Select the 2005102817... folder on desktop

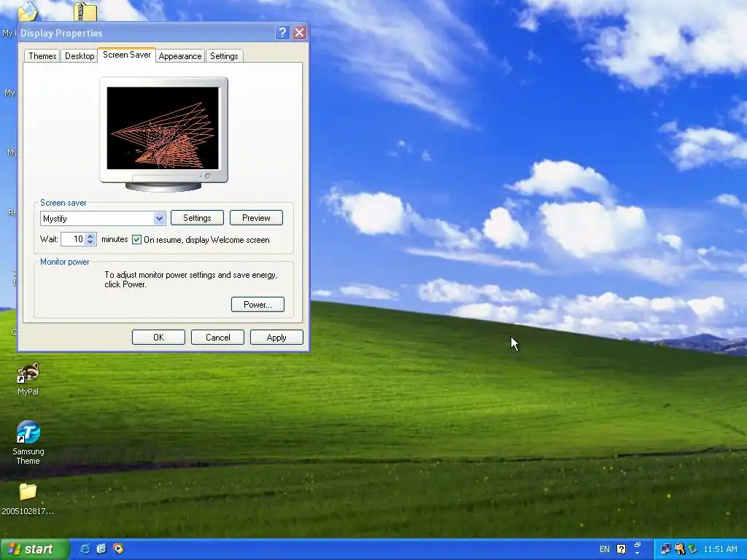[28, 499]
